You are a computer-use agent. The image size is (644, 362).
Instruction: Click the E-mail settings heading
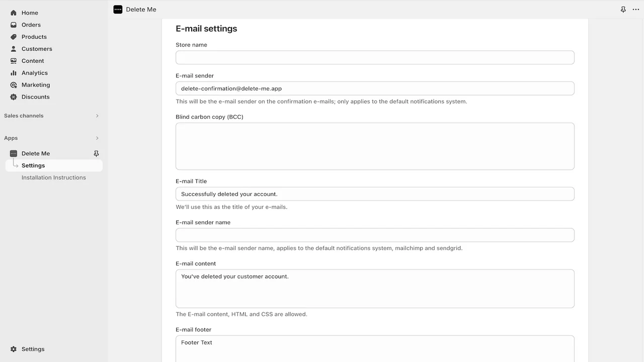point(206,29)
